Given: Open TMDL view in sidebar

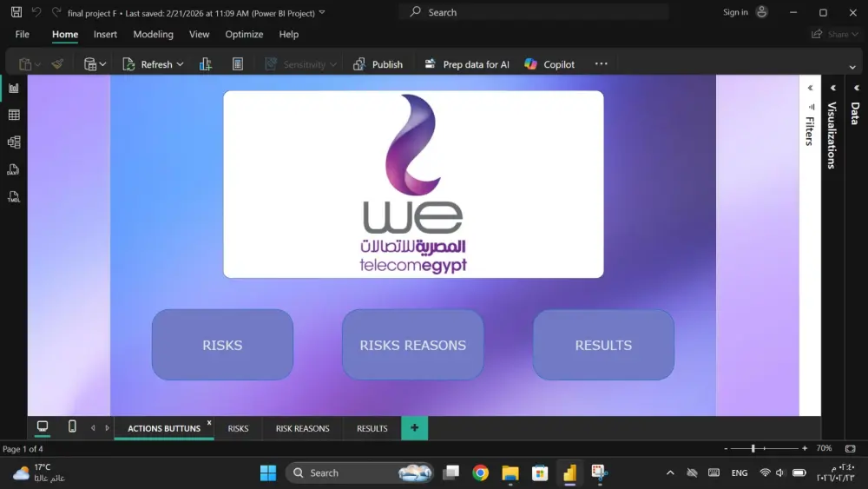Looking at the screenshot, I should coord(13,196).
